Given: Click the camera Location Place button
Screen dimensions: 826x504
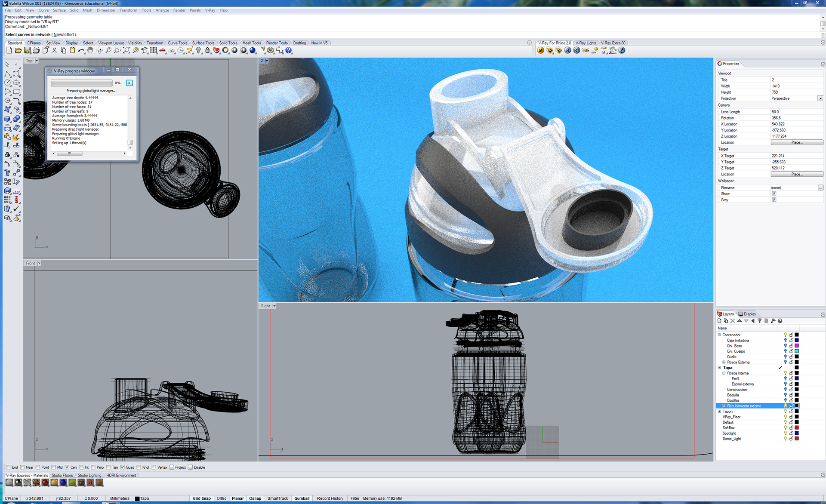Looking at the screenshot, I should (797, 142).
